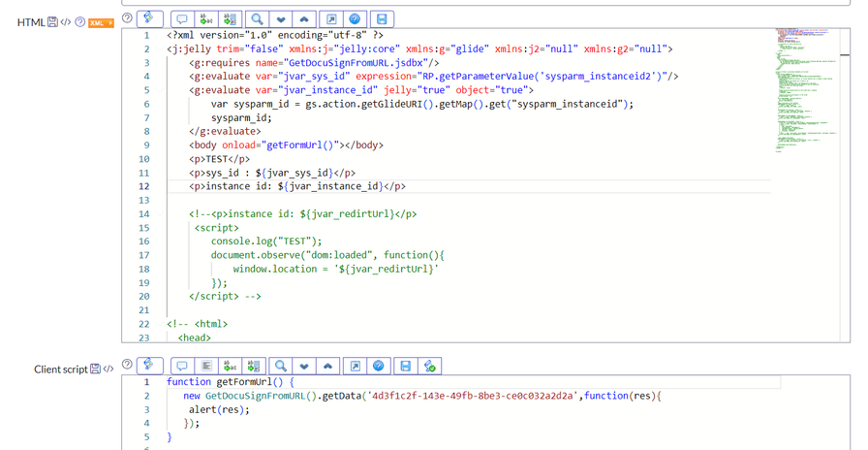The height and width of the screenshot is (450, 868).
Task: Click the question mark above Client script gutter
Action: 127,364
